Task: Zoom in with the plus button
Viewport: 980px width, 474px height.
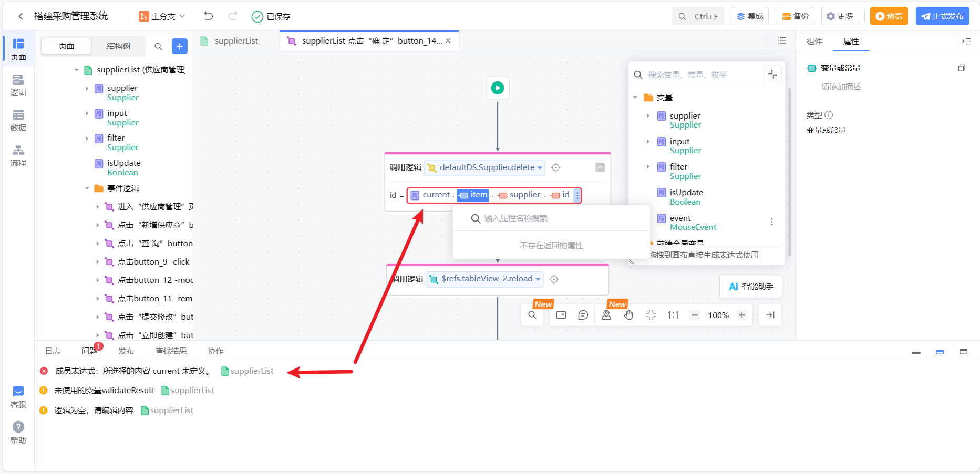Action: [x=742, y=315]
